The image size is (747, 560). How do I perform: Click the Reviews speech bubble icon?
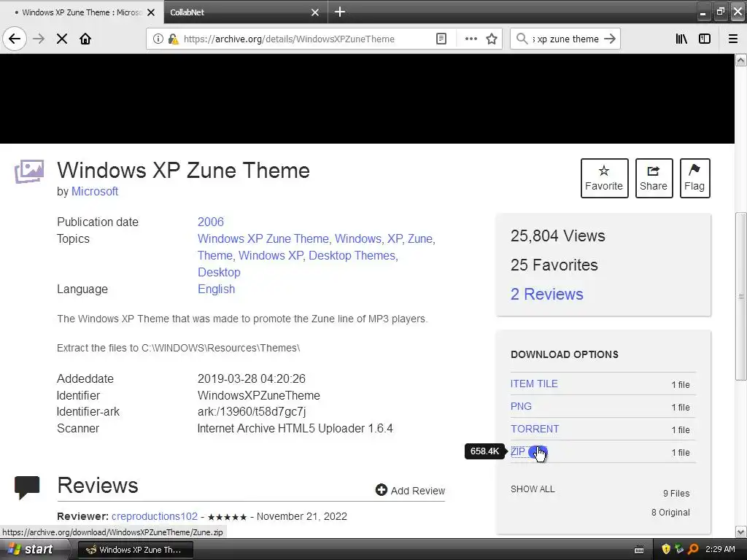[x=27, y=487]
